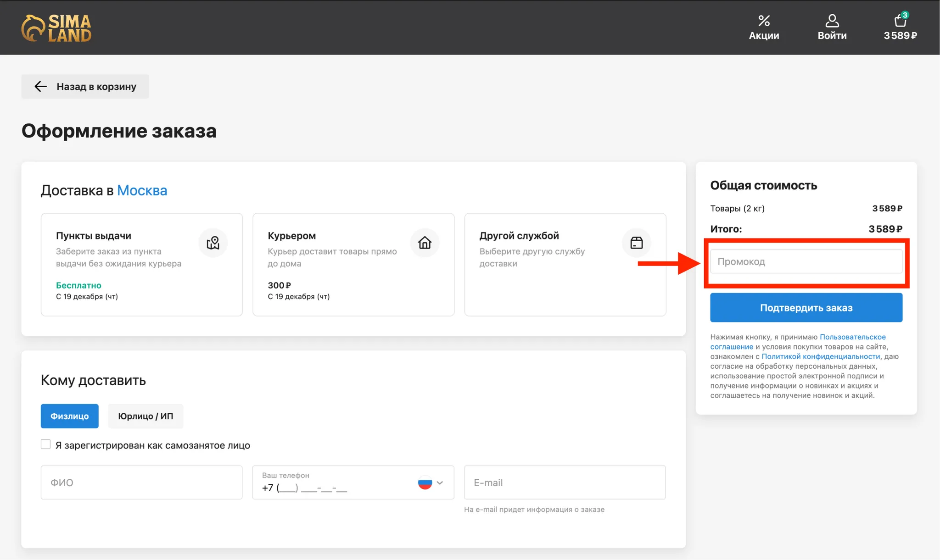Open Политикой конфиденциальности link

[821, 356]
